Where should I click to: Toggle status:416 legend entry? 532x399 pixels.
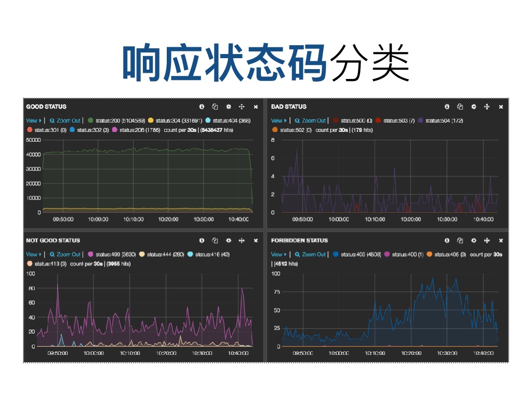point(209,254)
